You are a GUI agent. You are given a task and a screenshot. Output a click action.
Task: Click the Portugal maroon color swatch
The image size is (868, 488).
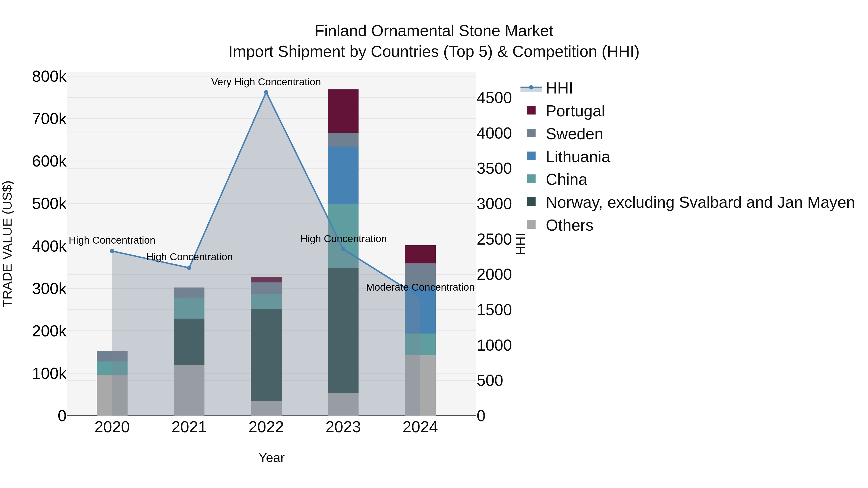click(x=531, y=110)
